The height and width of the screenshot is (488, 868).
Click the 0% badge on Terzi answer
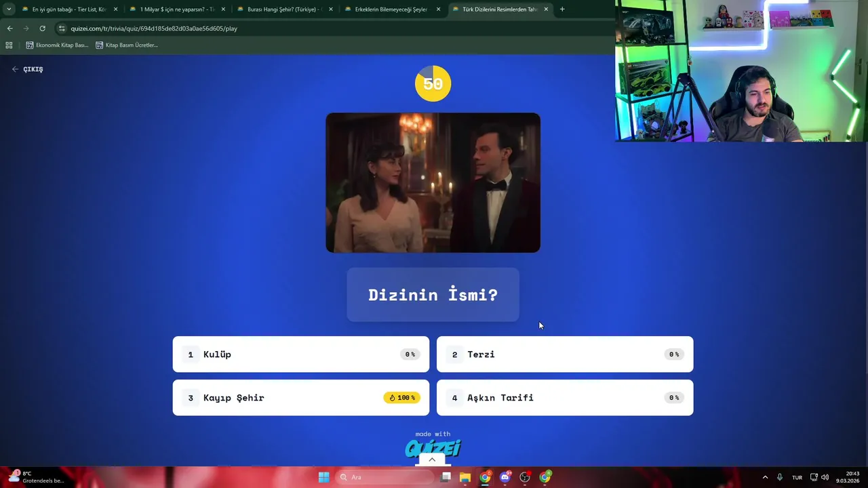coord(674,354)
